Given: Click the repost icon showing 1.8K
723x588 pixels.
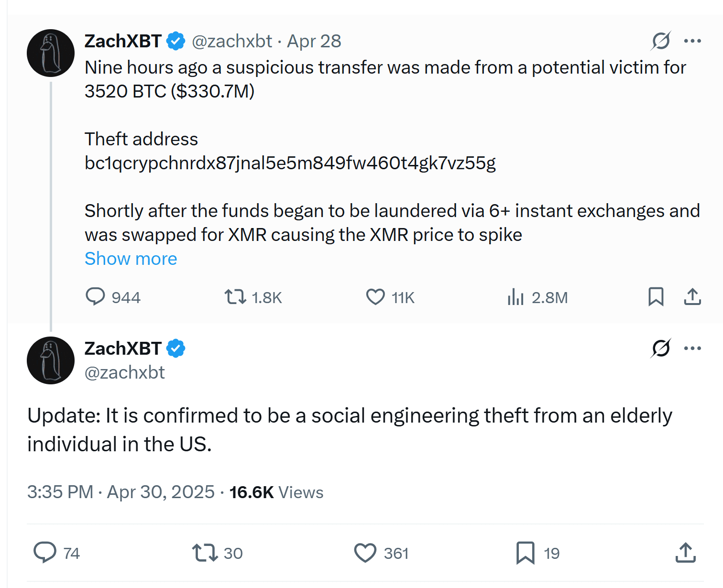Looking at the screenshot, I should [235, 297].
